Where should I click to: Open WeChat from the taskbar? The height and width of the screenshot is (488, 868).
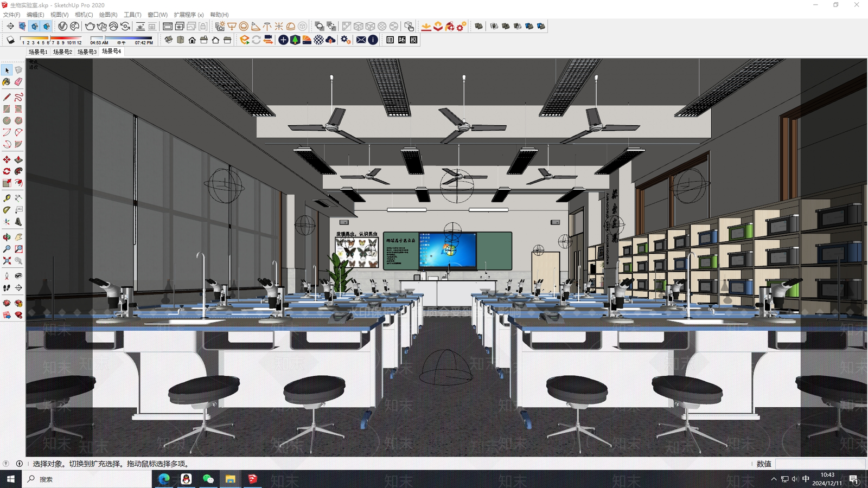click(x=208, y=479)
